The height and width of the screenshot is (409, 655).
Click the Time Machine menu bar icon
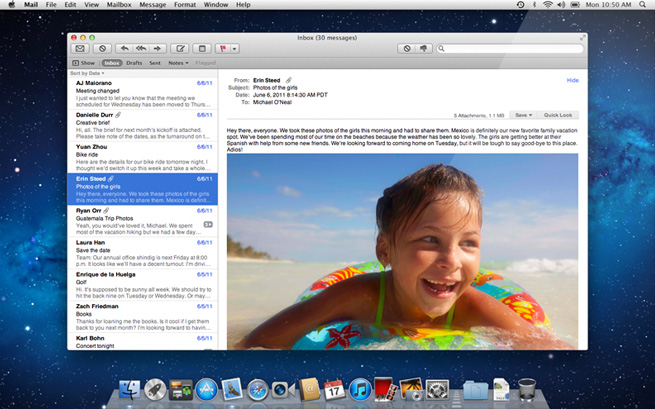tap(520, 5)
